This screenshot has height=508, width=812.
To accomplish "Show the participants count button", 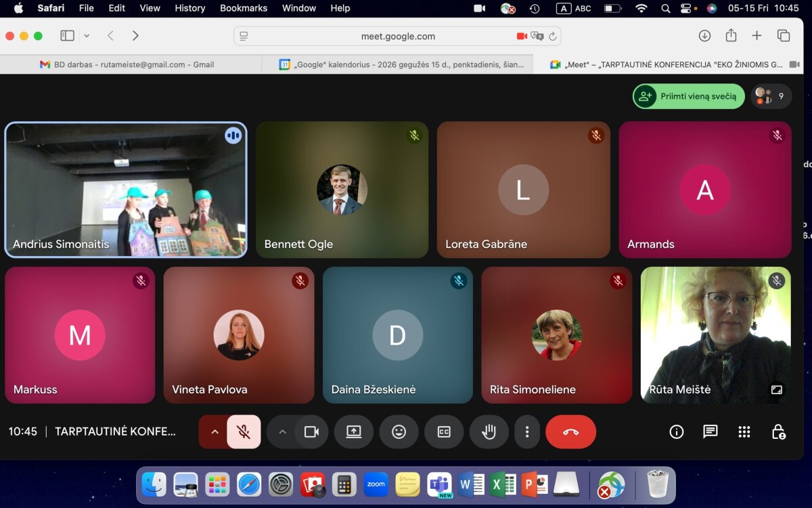I will pos(771,96).
